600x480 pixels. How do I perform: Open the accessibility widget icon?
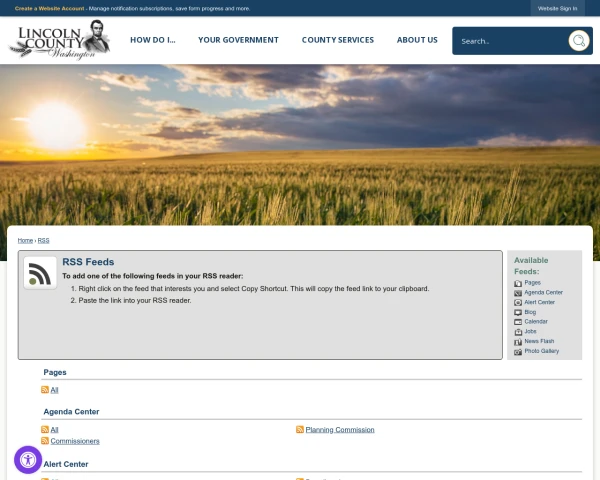pos(28,460)
